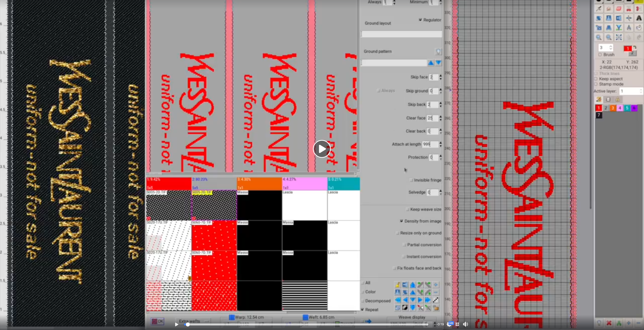Toggle the Repeat checkbox

pyautogui.click(x=363, y=310)
